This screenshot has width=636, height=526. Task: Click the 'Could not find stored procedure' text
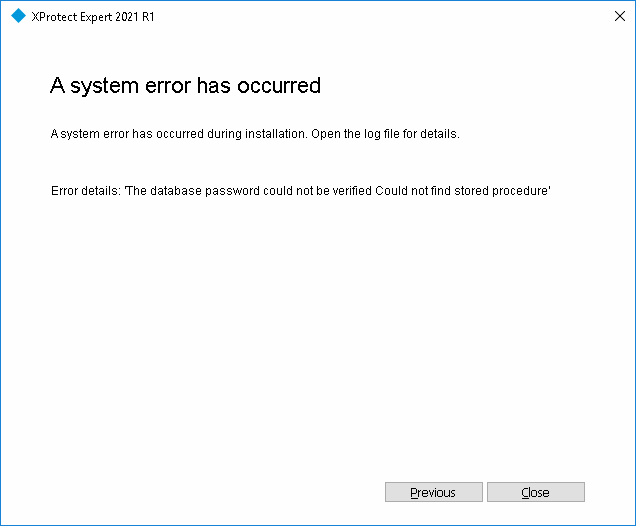tap(463, 190)
